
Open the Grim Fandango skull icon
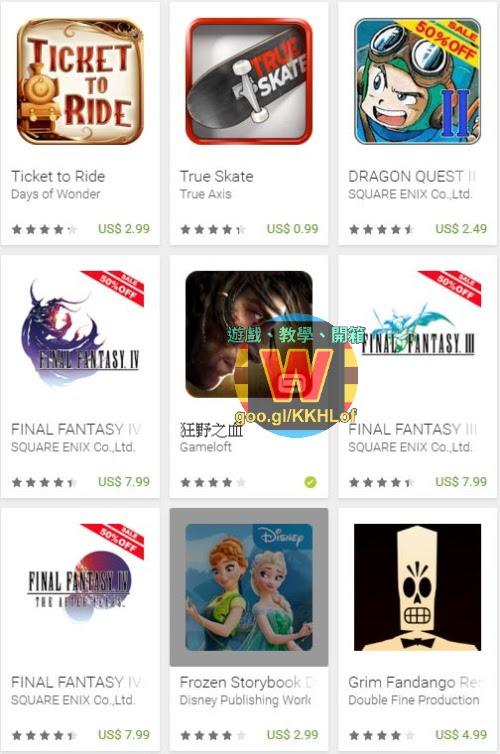point(417,587)
